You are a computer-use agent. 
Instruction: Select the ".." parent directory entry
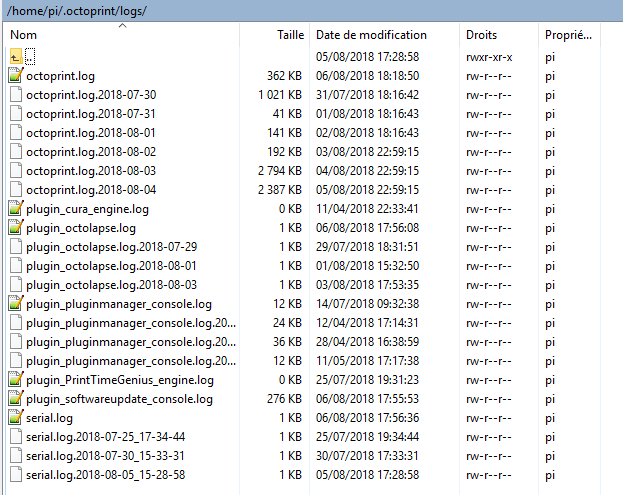click(x=30, y=57)
